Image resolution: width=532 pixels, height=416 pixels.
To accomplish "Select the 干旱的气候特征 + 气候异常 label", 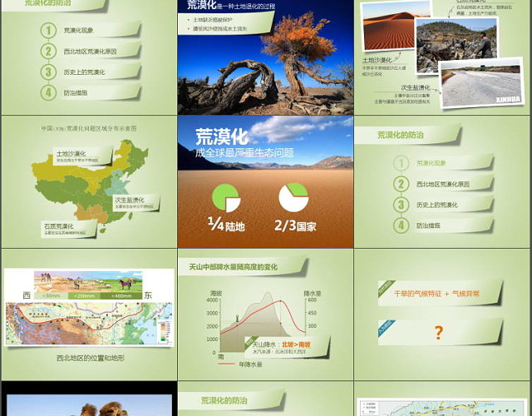I will pos(436,294).
